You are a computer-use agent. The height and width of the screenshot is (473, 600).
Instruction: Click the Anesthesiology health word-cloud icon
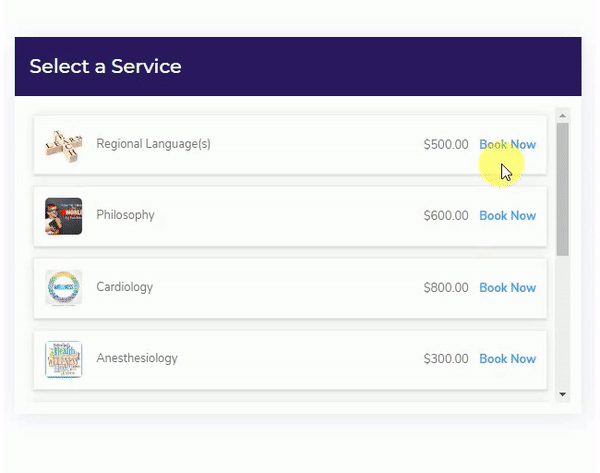[64, 359]
